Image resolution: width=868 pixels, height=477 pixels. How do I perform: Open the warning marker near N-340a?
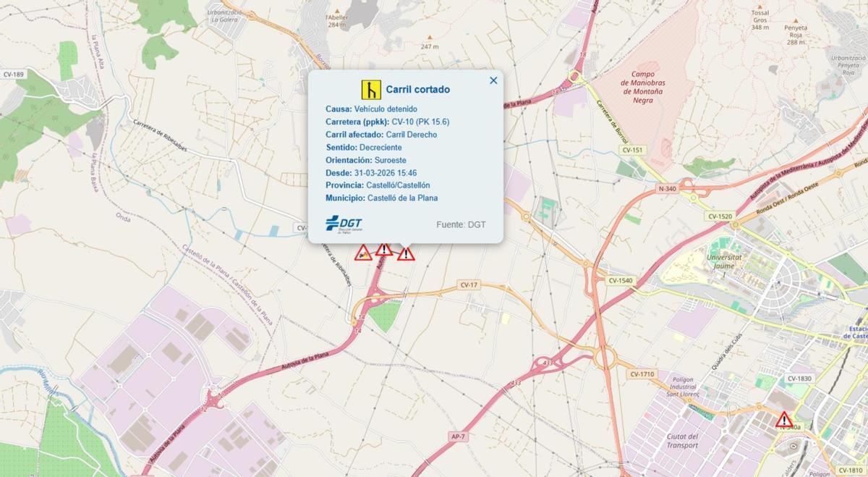[784, 420]
